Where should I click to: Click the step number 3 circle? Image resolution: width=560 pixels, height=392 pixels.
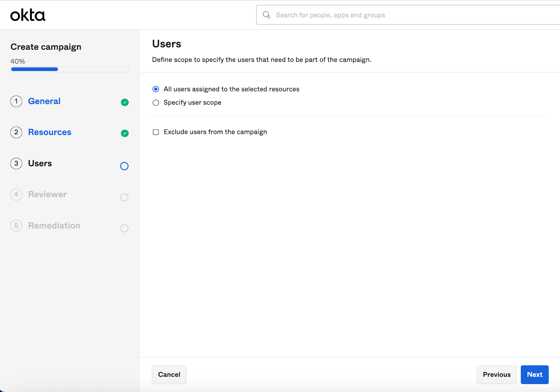click(16, 163)
